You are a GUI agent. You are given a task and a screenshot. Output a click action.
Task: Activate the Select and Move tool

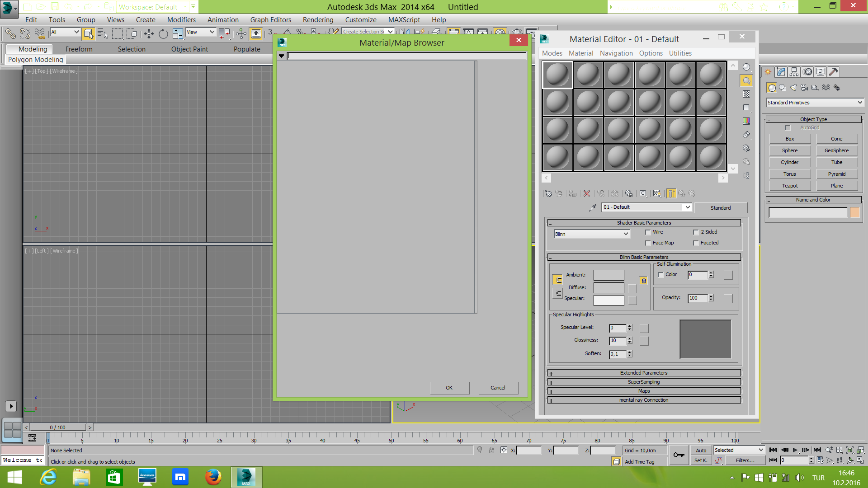pyautogui.click(x=149, y=33)
